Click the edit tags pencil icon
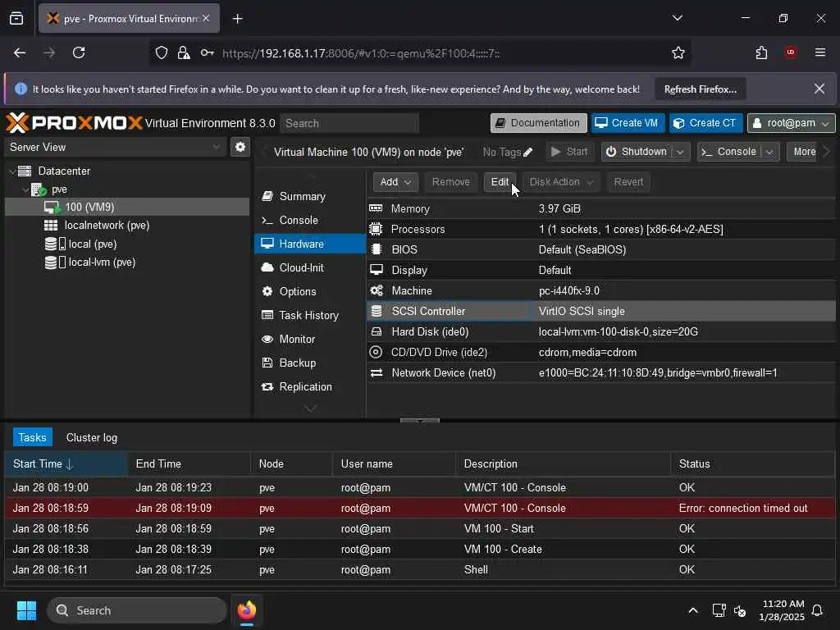Image resolution: width=840 pixels, height=630 pixels. click(527, 152)
